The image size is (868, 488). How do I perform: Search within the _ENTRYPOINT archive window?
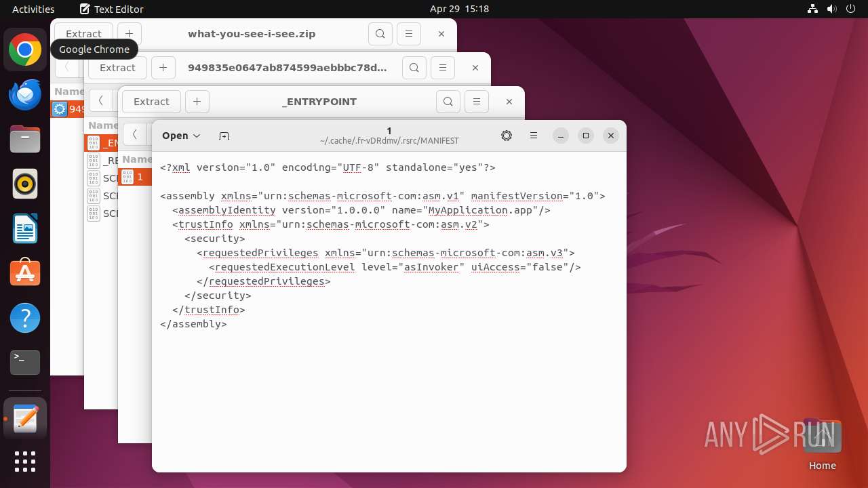point(448,102)
